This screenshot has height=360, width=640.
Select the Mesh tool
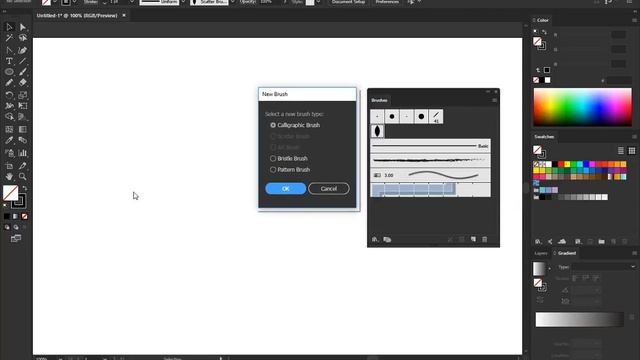pyautogui.click(x=9, y=129)
